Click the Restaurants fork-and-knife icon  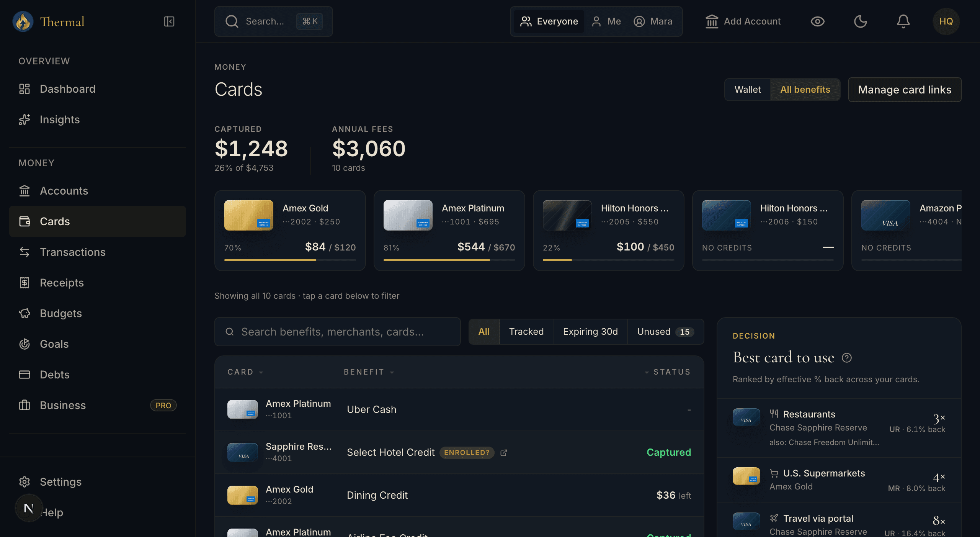click(774, 414)
